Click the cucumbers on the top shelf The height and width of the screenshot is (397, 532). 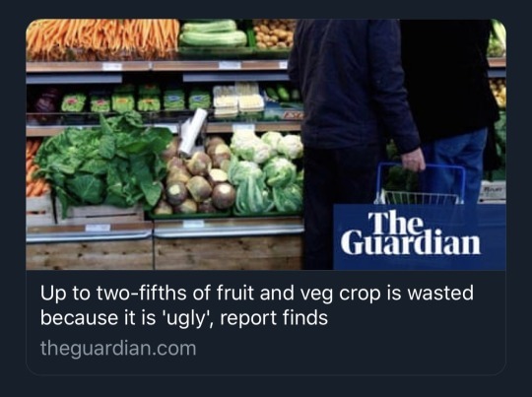click(x=213, y=33)
